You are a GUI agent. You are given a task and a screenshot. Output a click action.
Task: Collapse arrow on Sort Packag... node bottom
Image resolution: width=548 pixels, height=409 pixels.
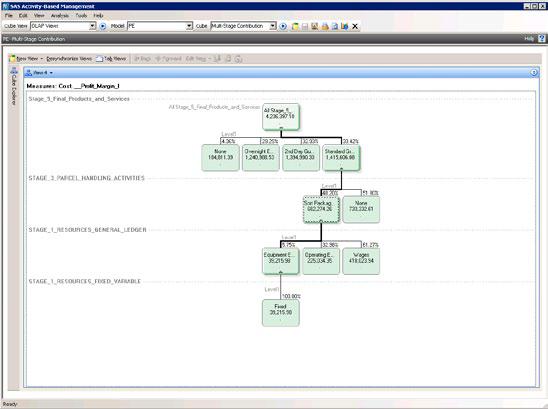tap(321, 220)
